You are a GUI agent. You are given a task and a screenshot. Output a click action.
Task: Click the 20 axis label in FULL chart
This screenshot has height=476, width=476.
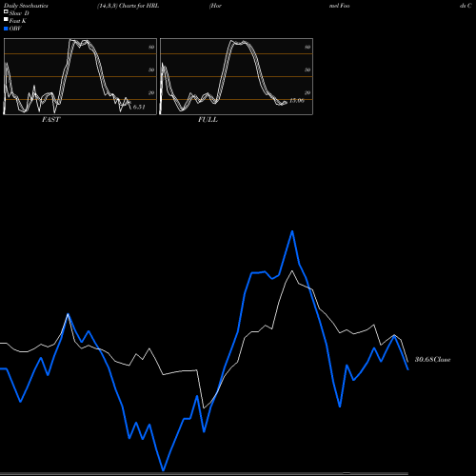point(307,92)
